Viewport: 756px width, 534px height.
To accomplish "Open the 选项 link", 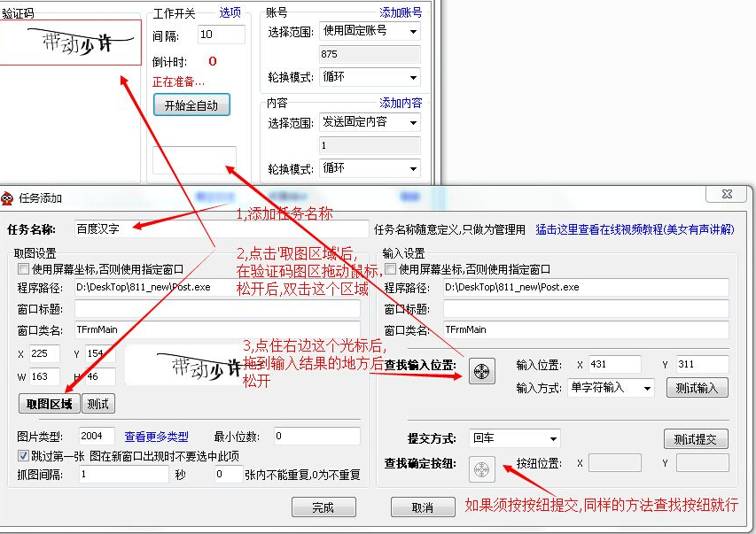I will (230, 12).
